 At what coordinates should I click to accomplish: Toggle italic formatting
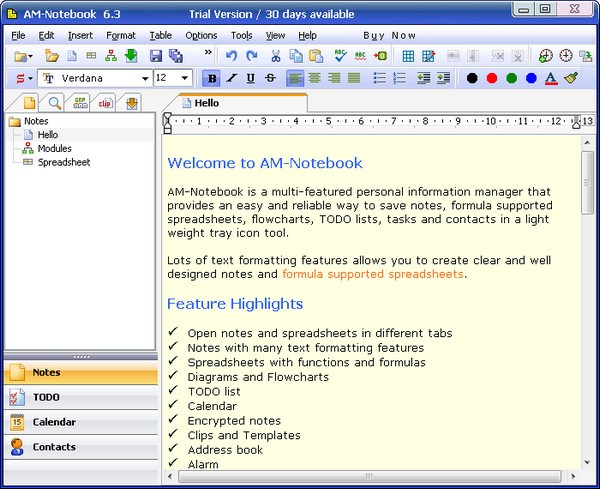tap(231, 78)
